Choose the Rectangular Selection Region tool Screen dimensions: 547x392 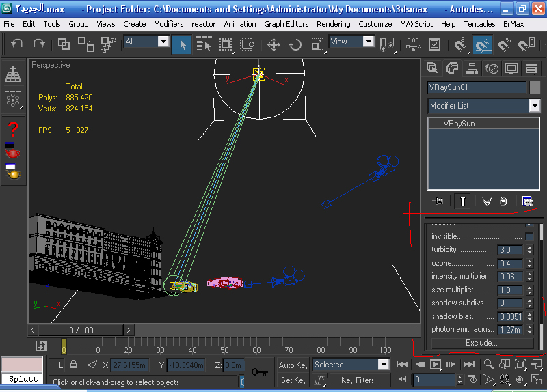click(x=226, y=44)
